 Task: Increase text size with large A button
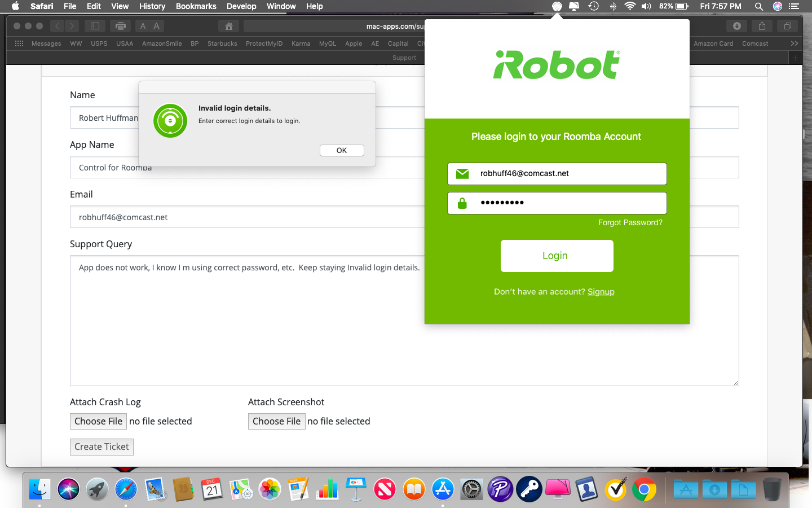point(157,26)
